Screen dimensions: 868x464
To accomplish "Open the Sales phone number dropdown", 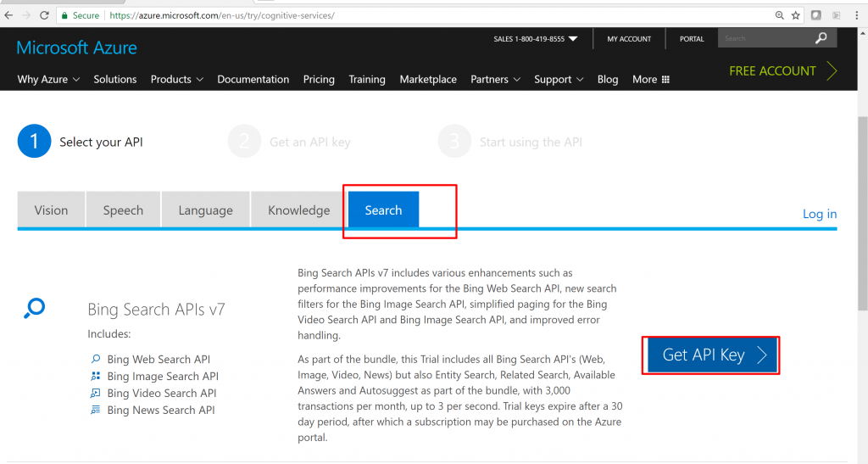I will [573, 39].
